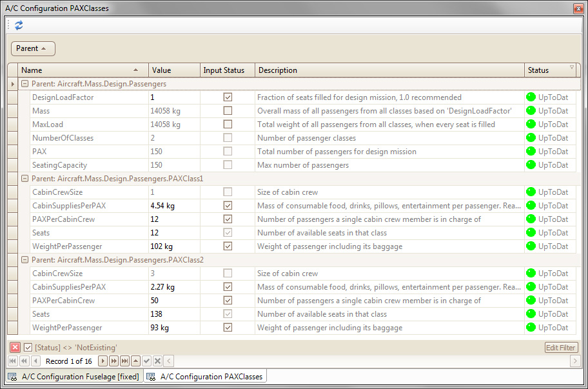Go to previous page navigation icon
This screenshot has height=389, width=588.
(24, 361)
